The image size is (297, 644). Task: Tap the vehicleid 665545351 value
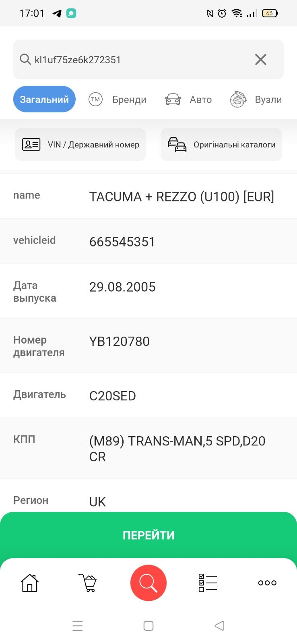(x=122, y=242)
